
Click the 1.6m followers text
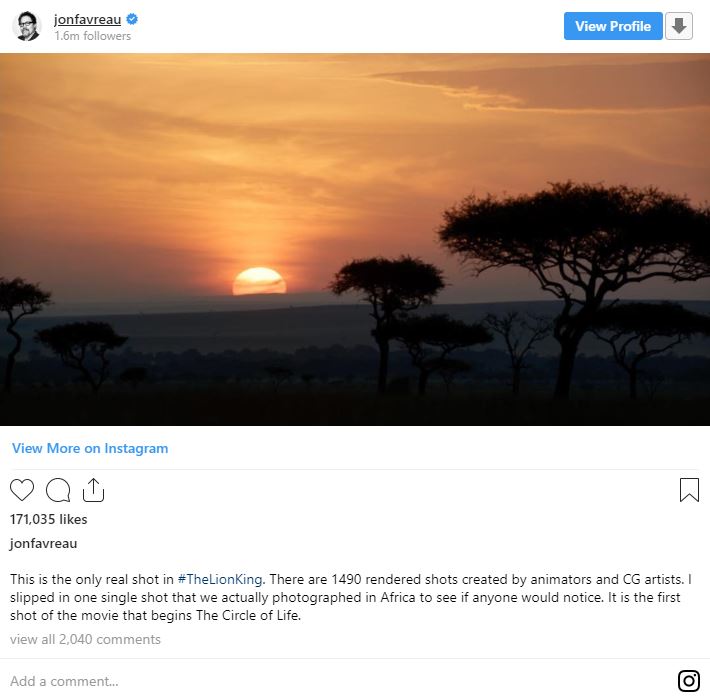(92, 36)
